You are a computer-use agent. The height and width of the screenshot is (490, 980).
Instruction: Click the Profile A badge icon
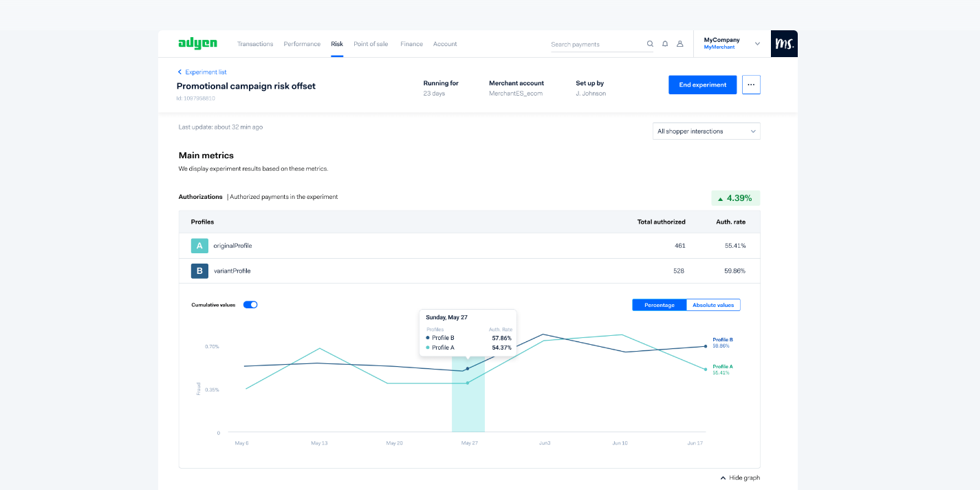(x=199, y=246)
